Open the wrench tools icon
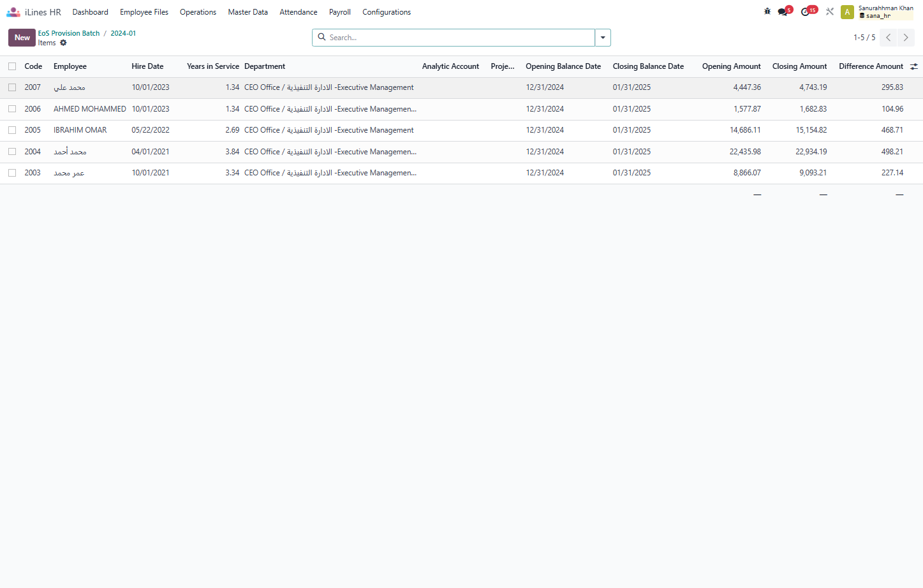The image size is (923, 588). pos(830,11)
